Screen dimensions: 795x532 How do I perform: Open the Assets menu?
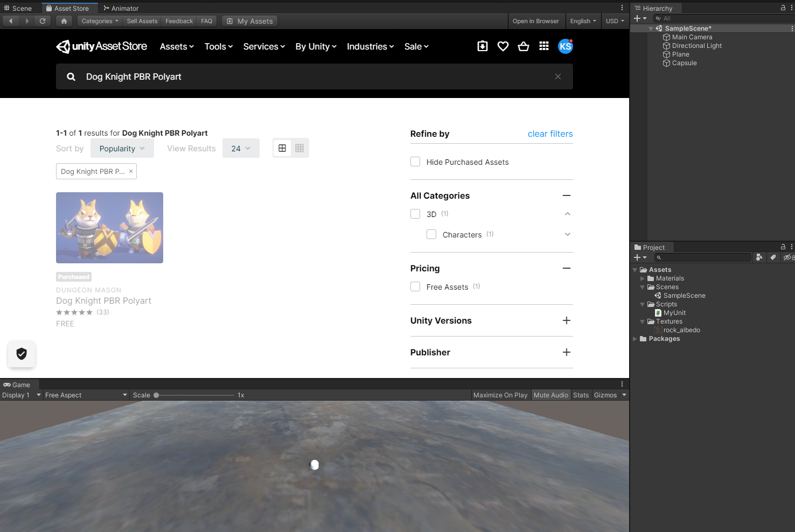[x=177, y=46]
